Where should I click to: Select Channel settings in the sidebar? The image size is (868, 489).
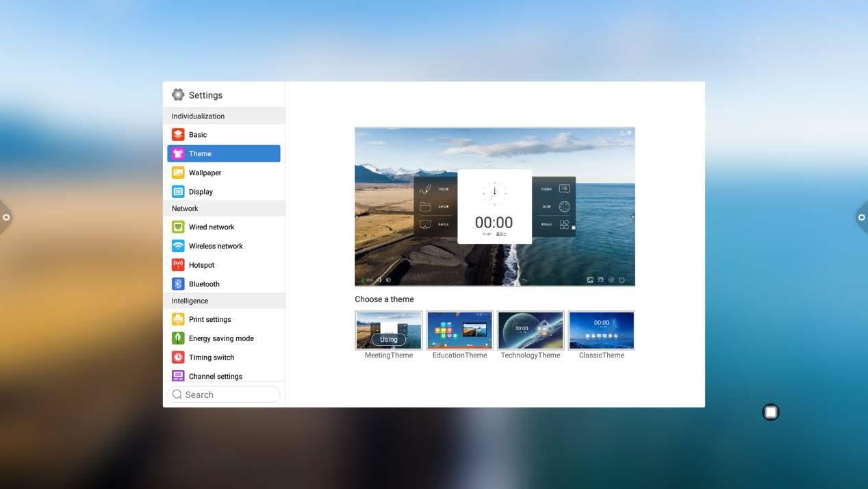click(215, 376)
